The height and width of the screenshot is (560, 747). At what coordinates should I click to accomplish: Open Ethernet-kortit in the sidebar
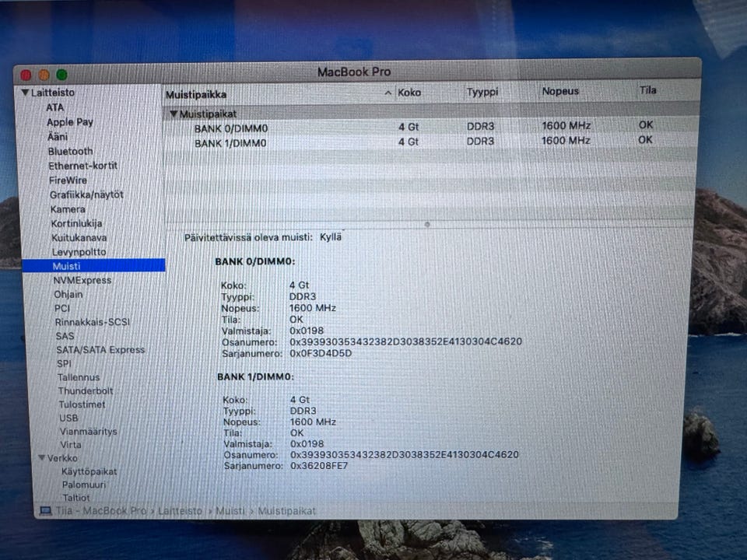[83, 166]
